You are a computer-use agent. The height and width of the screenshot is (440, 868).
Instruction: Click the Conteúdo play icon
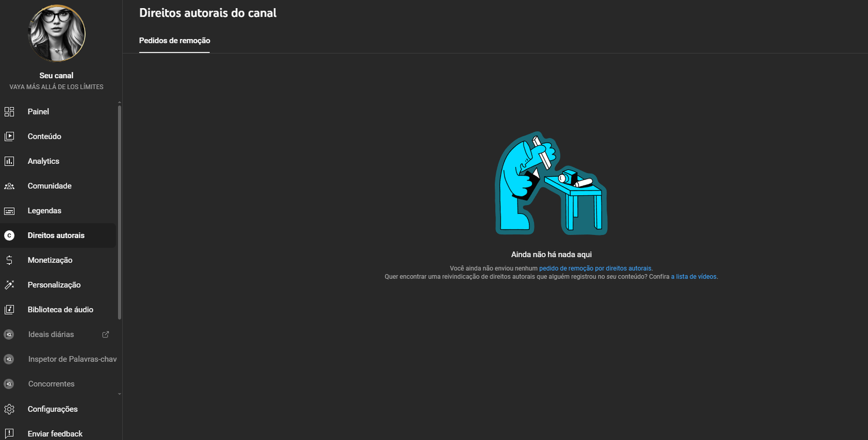coord(9,136)
